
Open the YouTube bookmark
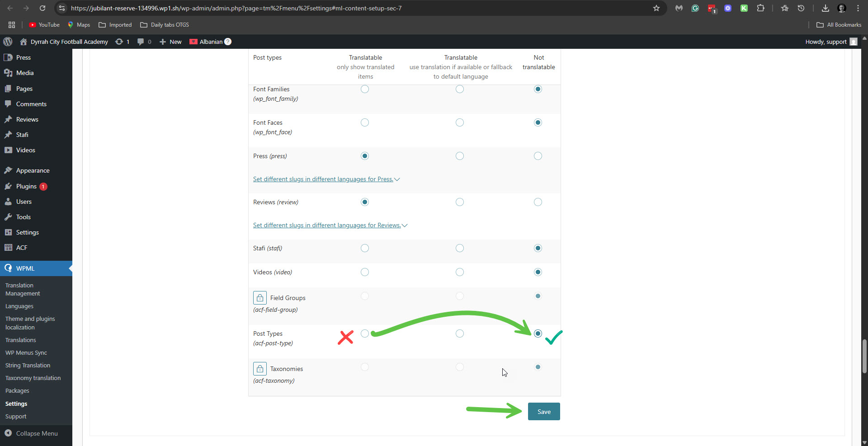click(44, 25)
